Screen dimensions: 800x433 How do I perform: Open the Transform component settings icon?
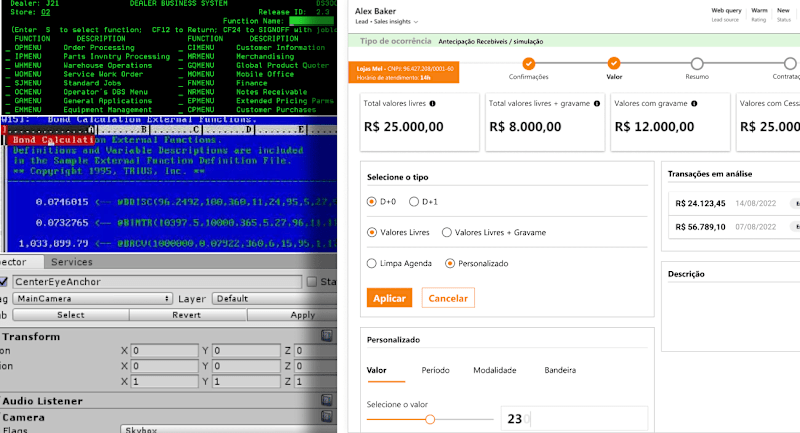[327, 336]
